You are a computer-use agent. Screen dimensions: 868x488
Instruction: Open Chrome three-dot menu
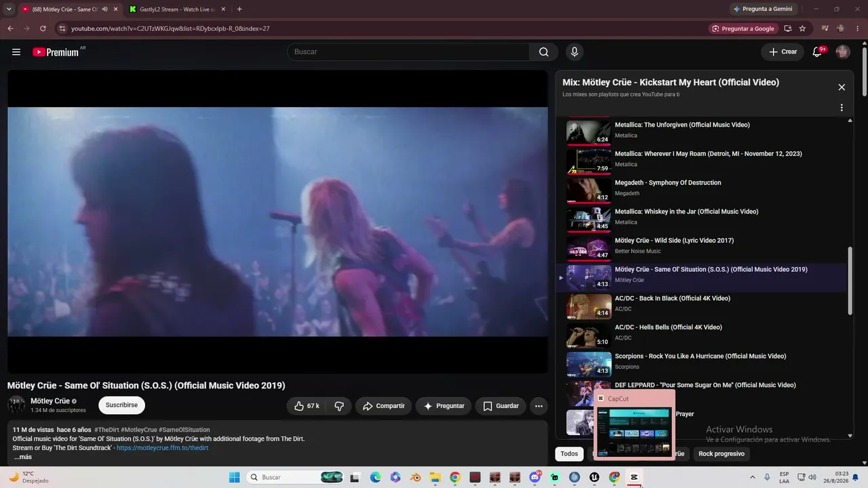click(x=857, y=28)
